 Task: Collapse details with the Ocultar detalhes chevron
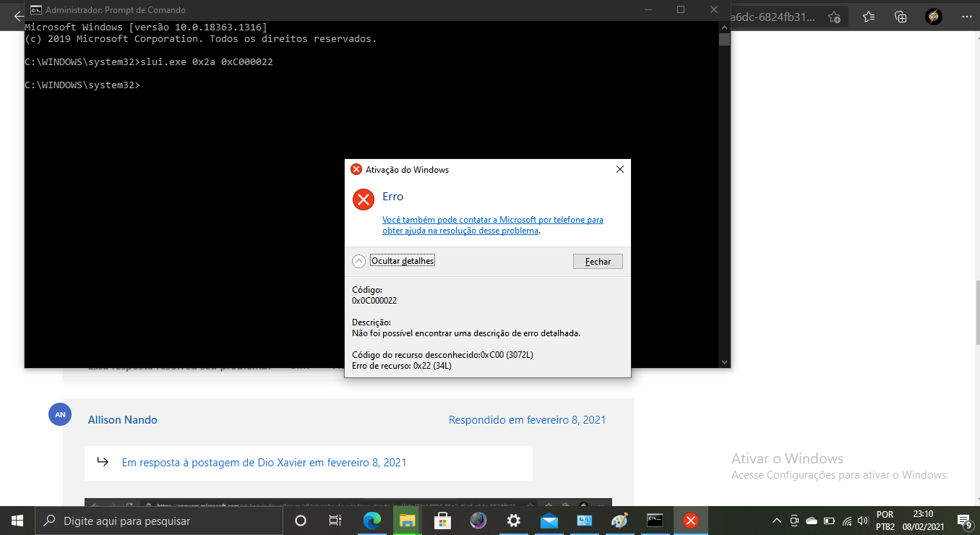click(358, 261)
